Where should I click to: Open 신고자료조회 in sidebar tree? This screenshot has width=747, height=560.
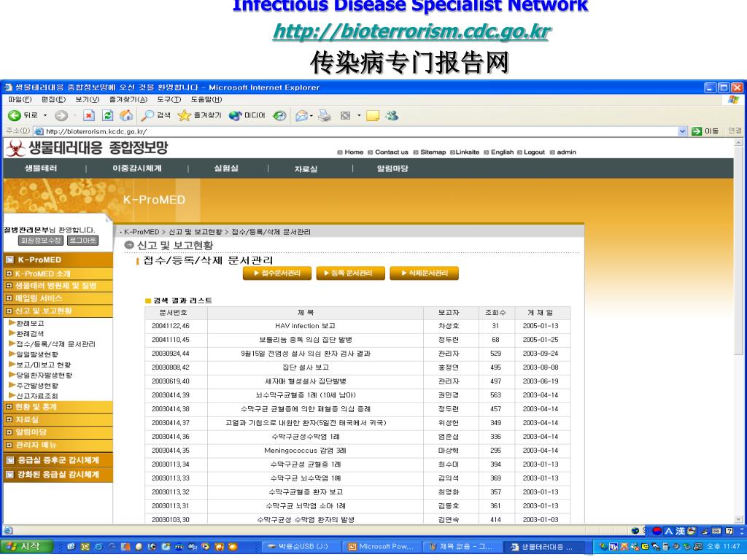(37, 396)
